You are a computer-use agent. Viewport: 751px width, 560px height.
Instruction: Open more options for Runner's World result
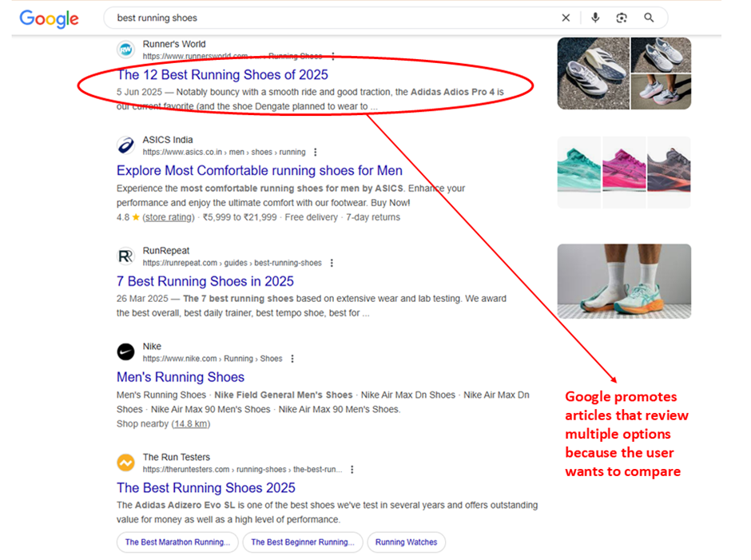pyautogui.click(x=333, y=56)
